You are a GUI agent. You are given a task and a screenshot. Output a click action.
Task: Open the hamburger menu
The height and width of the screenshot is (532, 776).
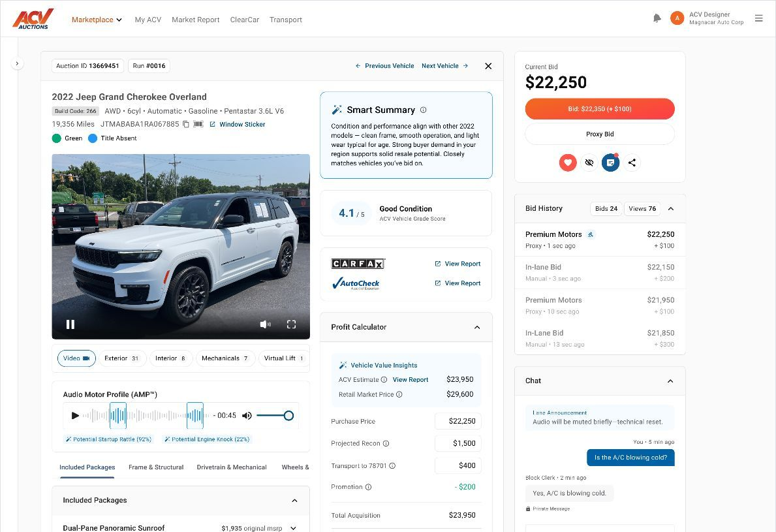coord(758,18)
